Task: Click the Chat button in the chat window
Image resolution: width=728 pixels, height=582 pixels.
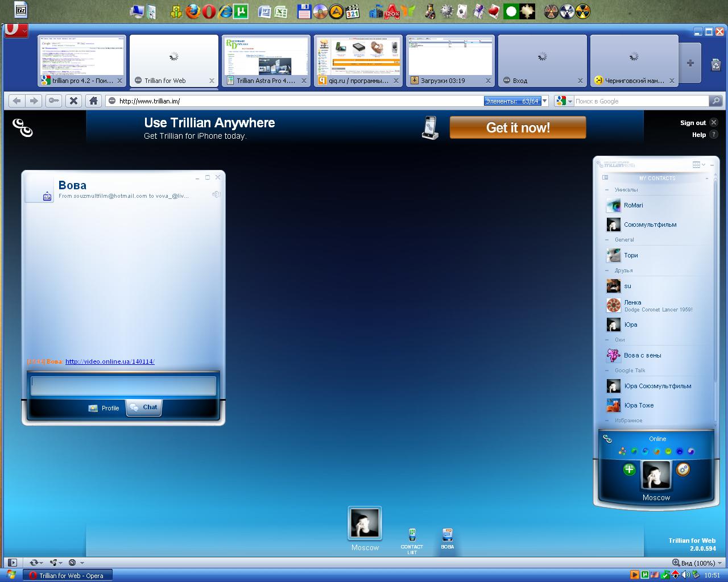Action: [x=144, y=408]
